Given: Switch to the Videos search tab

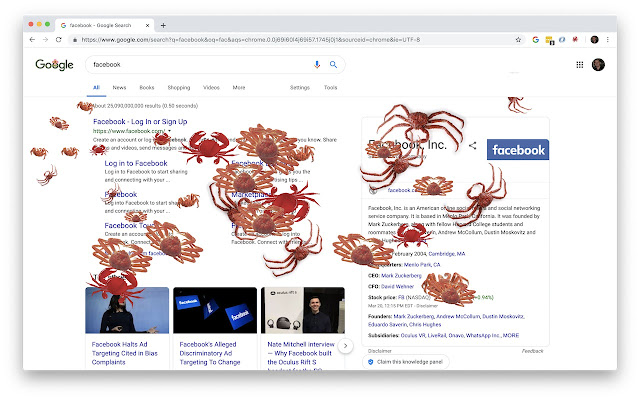Looking at the screenshot, I should tap(211, 87).
